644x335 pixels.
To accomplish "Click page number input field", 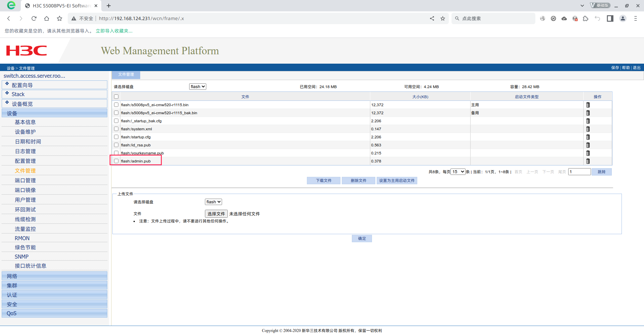I will [579, 172].
